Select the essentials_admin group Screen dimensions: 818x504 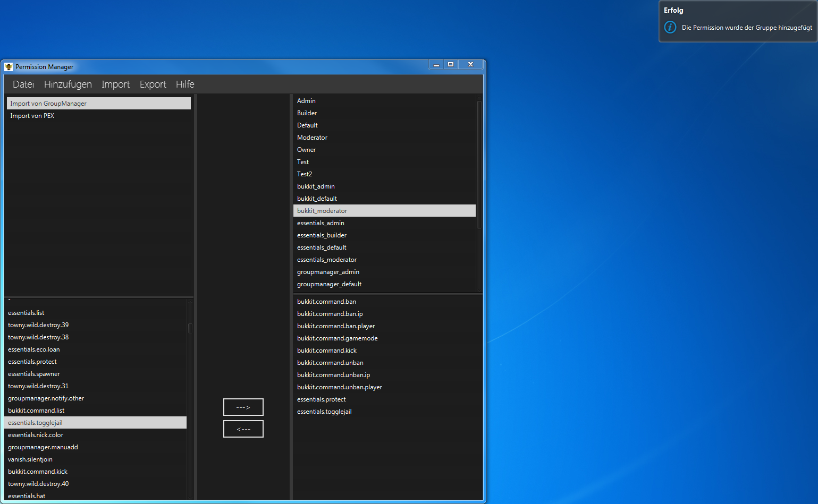(384, 223)
